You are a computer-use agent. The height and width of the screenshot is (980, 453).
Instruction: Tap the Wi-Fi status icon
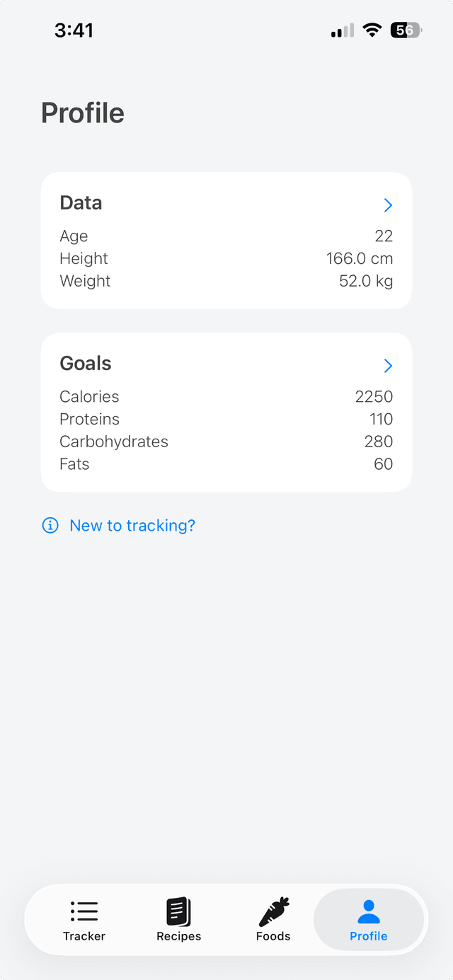pos(372,30)
